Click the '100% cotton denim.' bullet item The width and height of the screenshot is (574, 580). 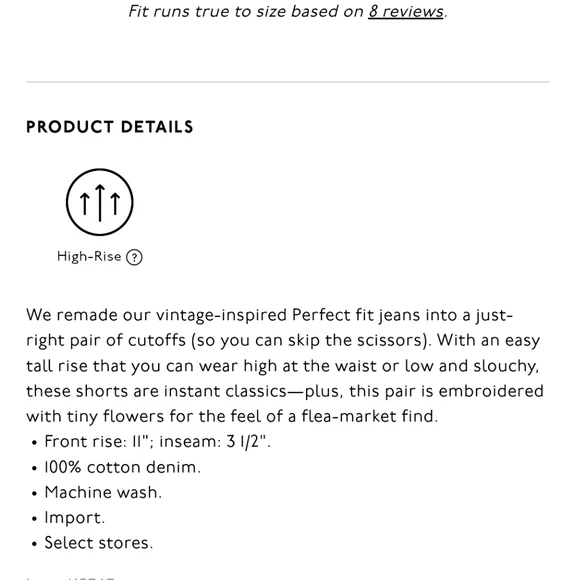tap(122, 467)
